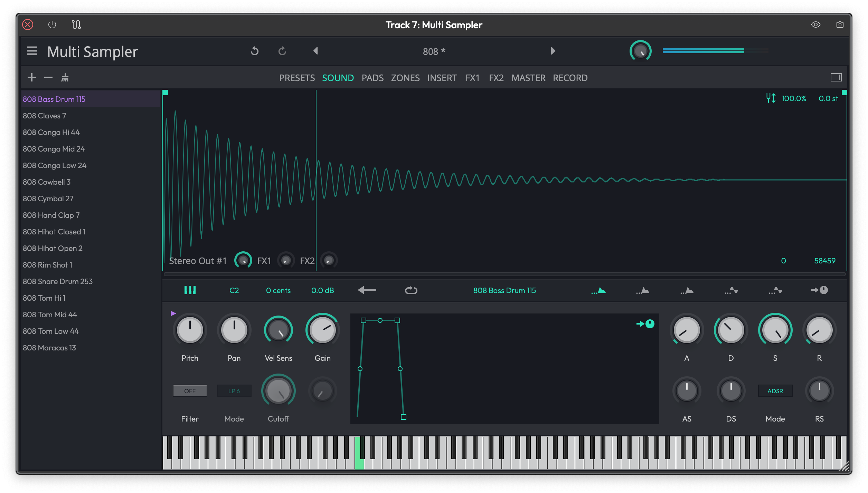Clear samples with the broom icon
Viewport: 868px width, 493px height.
click(x=65, y=77)
